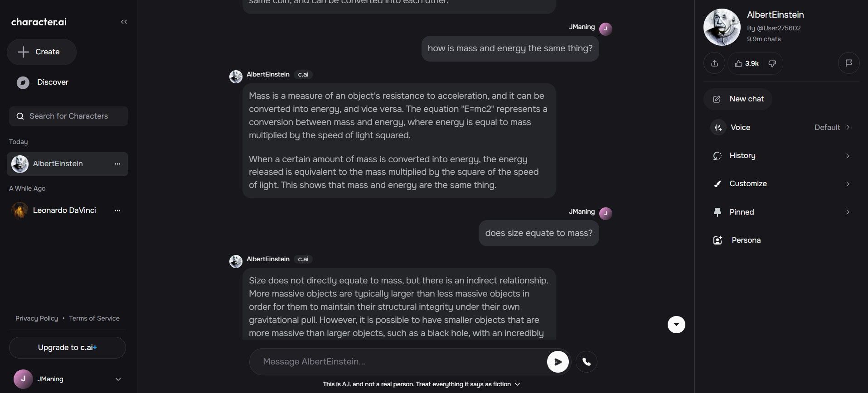Send the message via the send arrow
Image resolution: width=868 pixels, height=393 pixels.
tap(558, 361)
